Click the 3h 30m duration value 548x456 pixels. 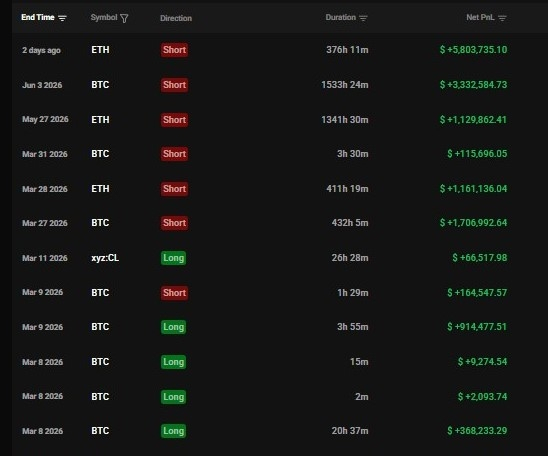click(x=353, y=154)
